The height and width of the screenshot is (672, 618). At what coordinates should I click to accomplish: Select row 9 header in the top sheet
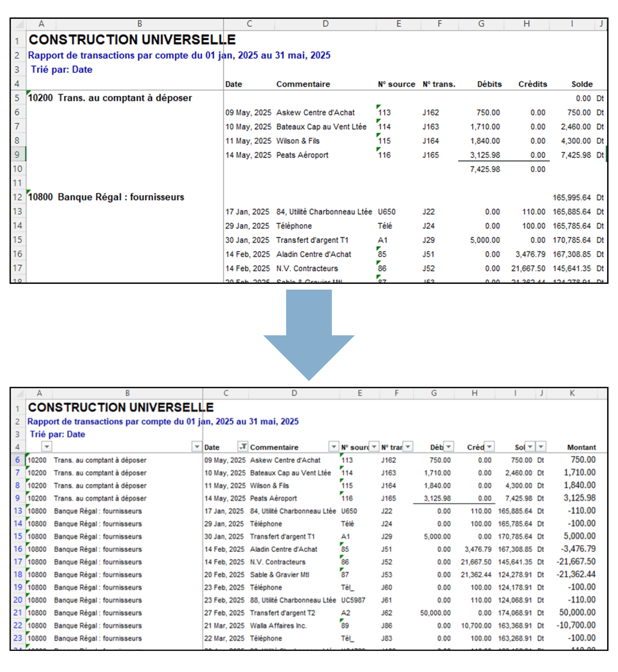click(x=17, y=155)
